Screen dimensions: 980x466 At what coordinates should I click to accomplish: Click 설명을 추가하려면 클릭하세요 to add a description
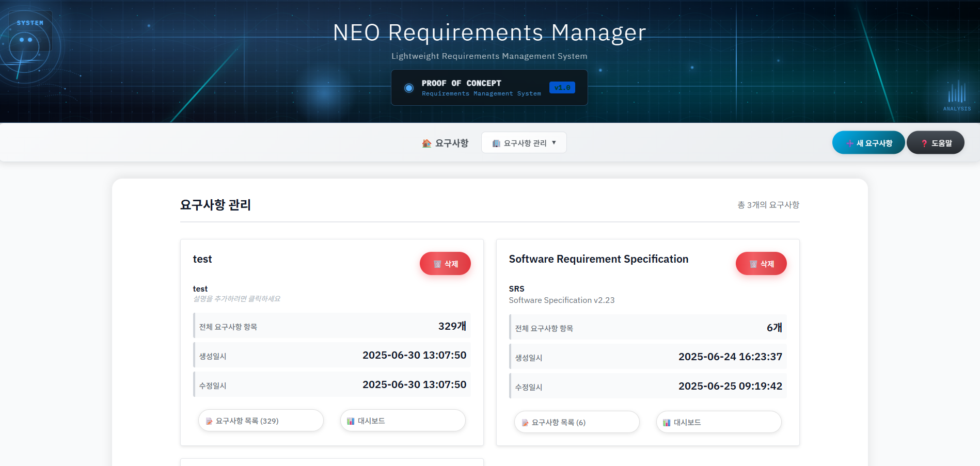(236, 298)
